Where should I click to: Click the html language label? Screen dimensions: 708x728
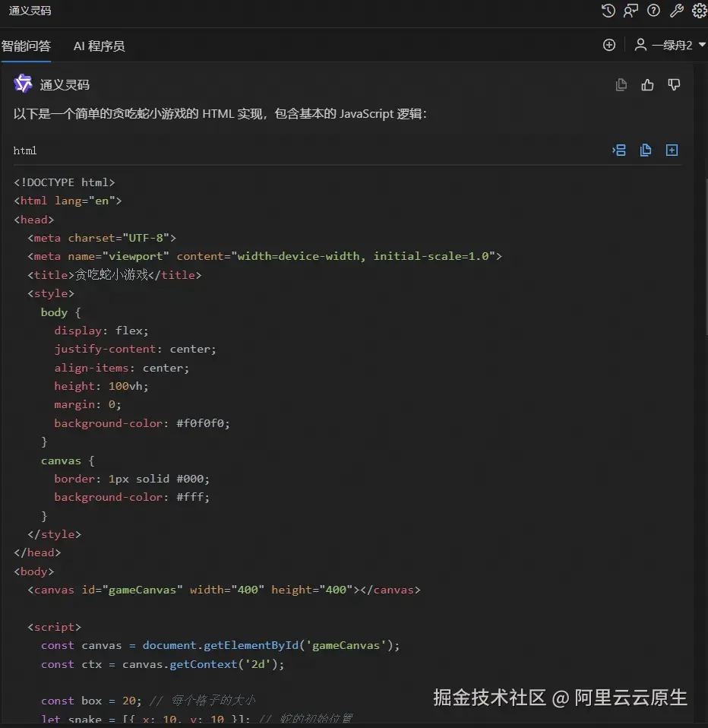click(x=24, y=150)
